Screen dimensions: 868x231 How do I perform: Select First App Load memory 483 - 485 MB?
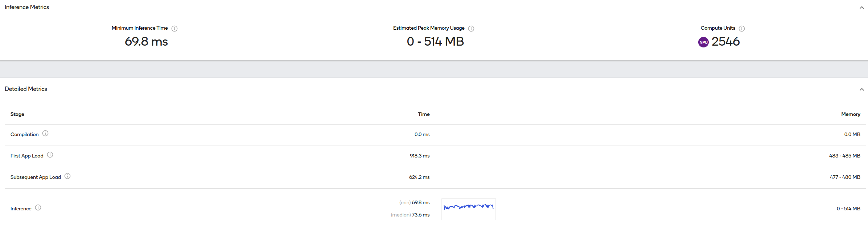pyautogui.click(x=844, y=156)
